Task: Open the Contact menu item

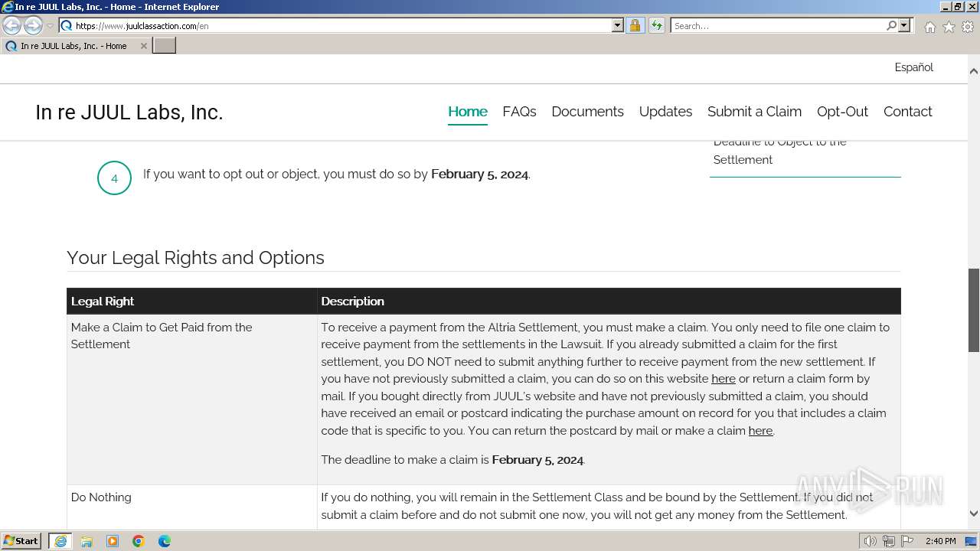Action: (907, 112)
